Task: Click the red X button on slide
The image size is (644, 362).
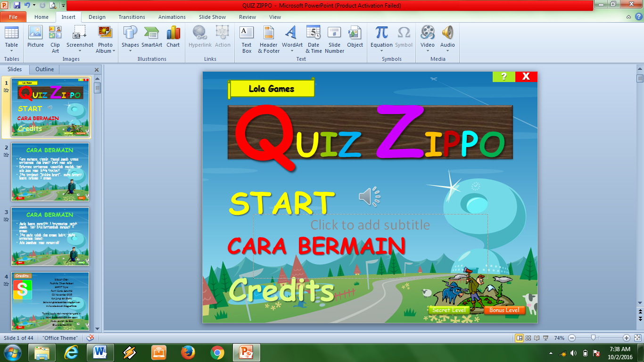Action: pyautogui.click(x=526, y=76)
